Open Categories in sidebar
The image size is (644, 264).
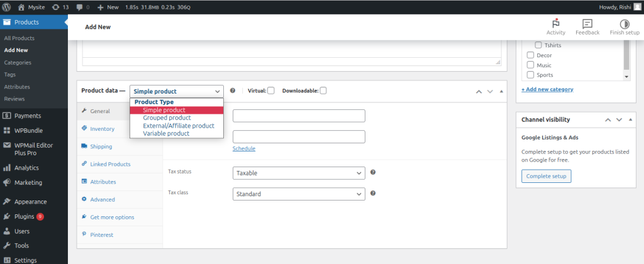click(x=18, y=62)
